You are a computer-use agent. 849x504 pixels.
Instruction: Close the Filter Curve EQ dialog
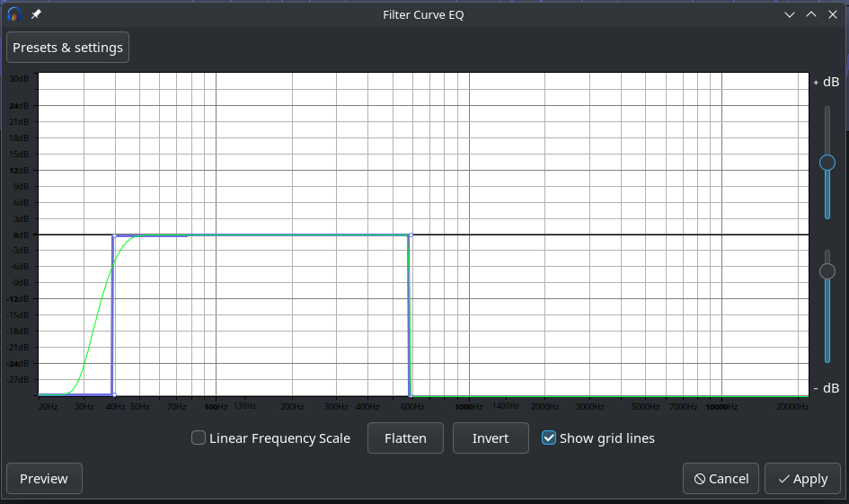pyautogui.click(x=833, y=14)
